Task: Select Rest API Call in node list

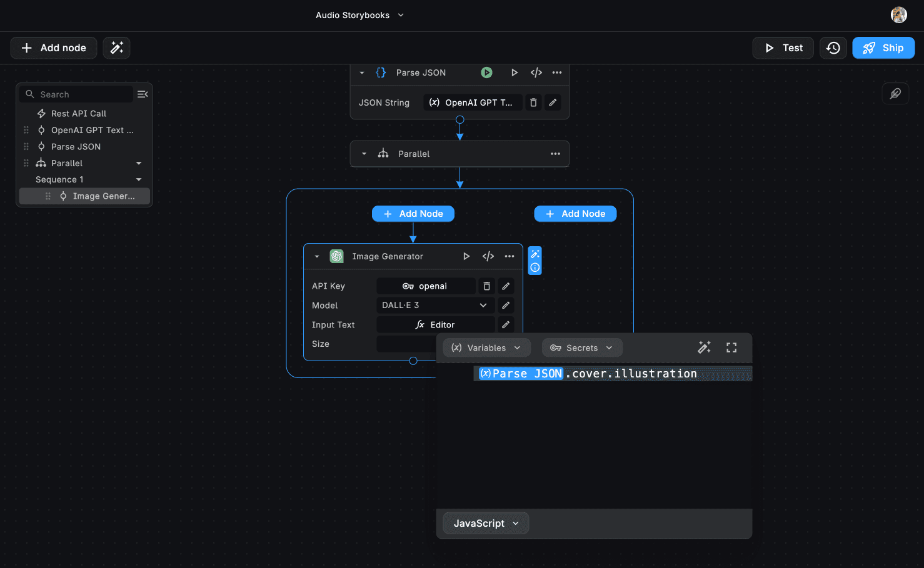Action: pos(79,114)
